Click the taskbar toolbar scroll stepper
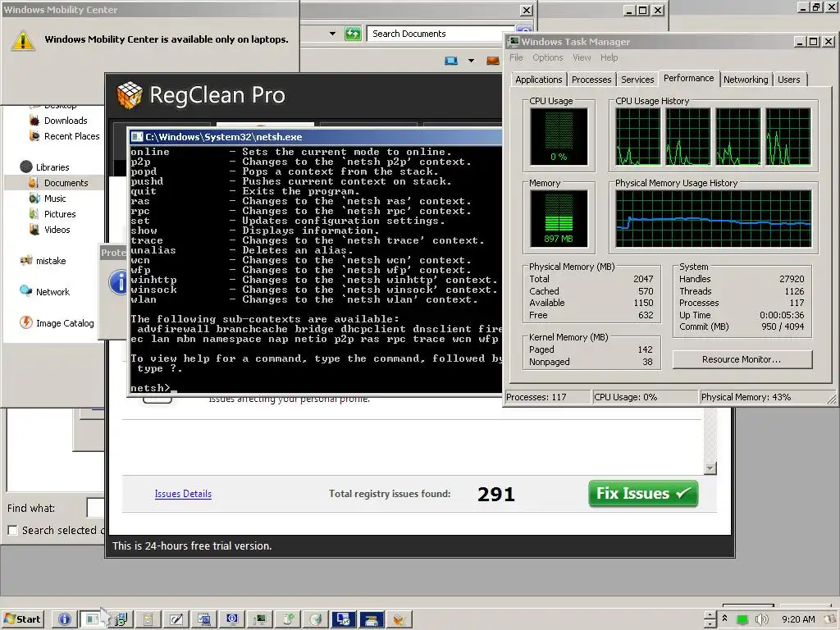The image size is (840, 630). (x=710, y=619)
